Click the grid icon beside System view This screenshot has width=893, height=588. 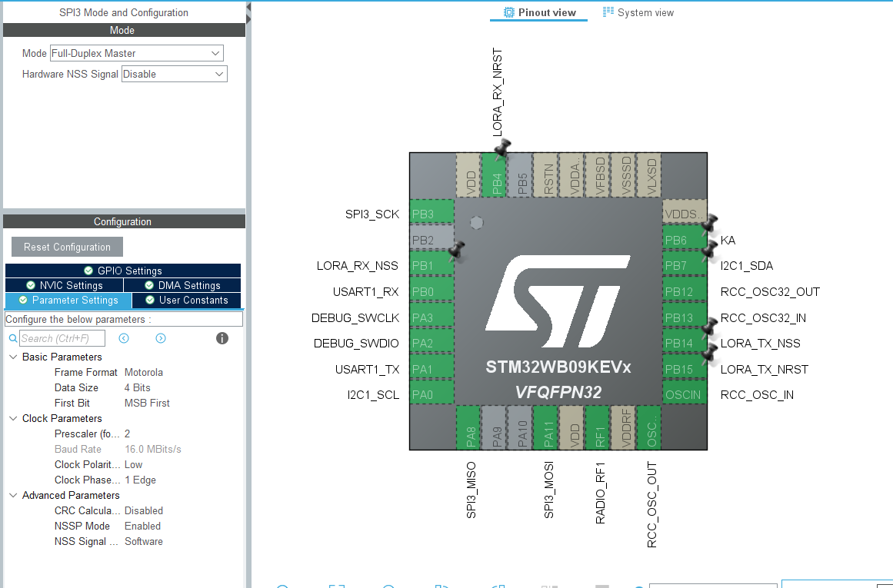click(x=609, y=12)
